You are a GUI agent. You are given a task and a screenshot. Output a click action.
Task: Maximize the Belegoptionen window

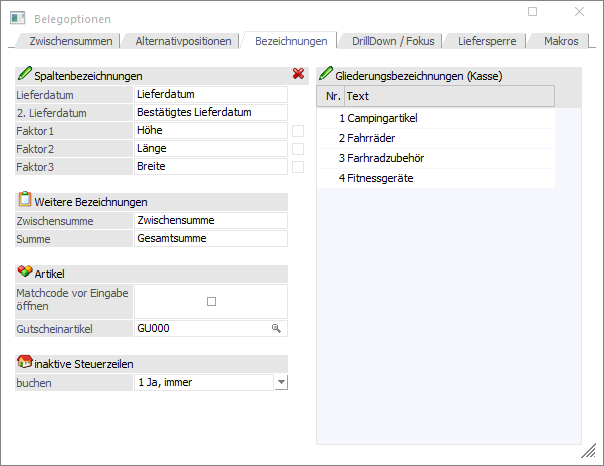532,12
